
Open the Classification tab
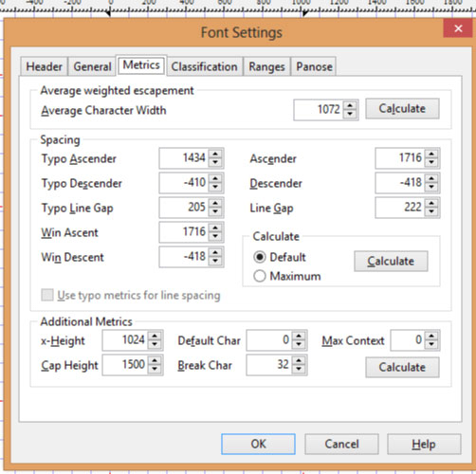[x=204, y=66]
